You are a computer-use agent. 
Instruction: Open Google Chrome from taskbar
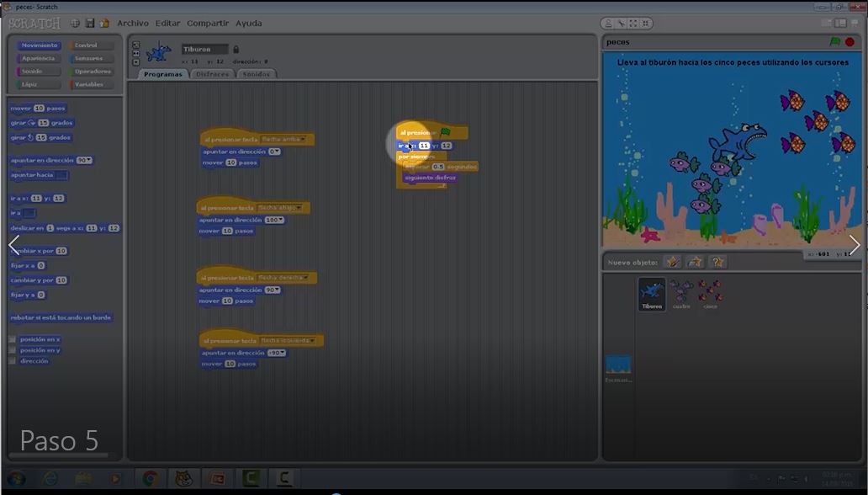point(150,478)
